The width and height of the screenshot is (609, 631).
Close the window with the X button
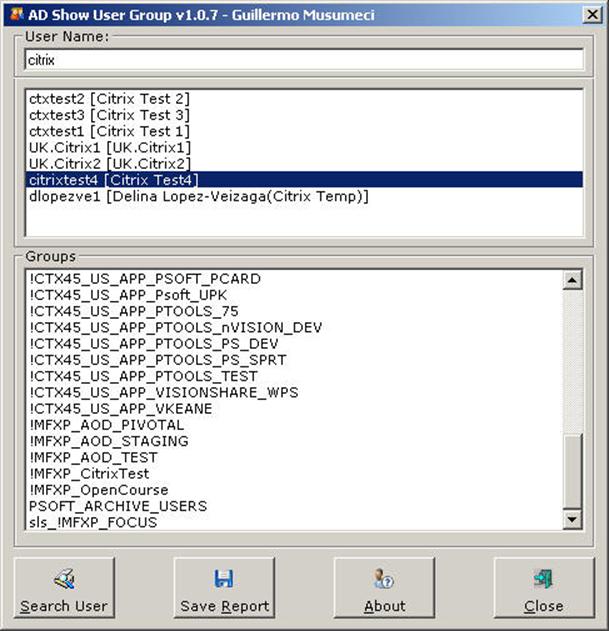coord(592,15)
